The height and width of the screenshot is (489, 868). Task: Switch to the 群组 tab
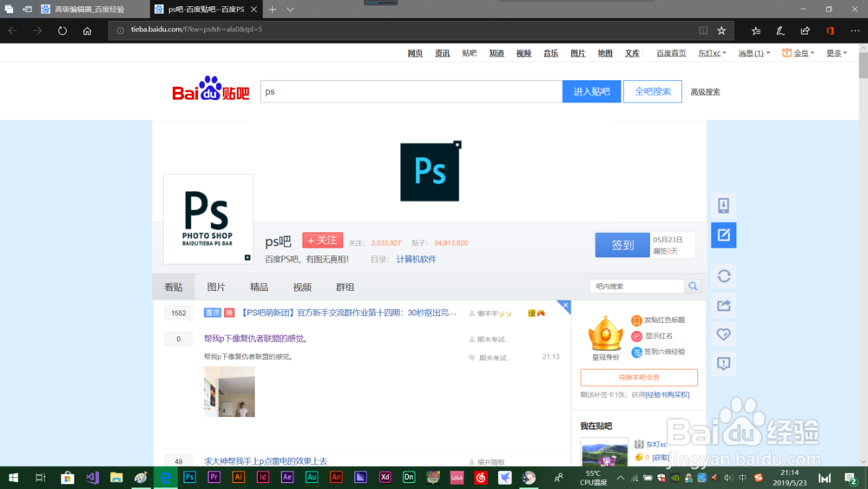click(x=345, y=287)
